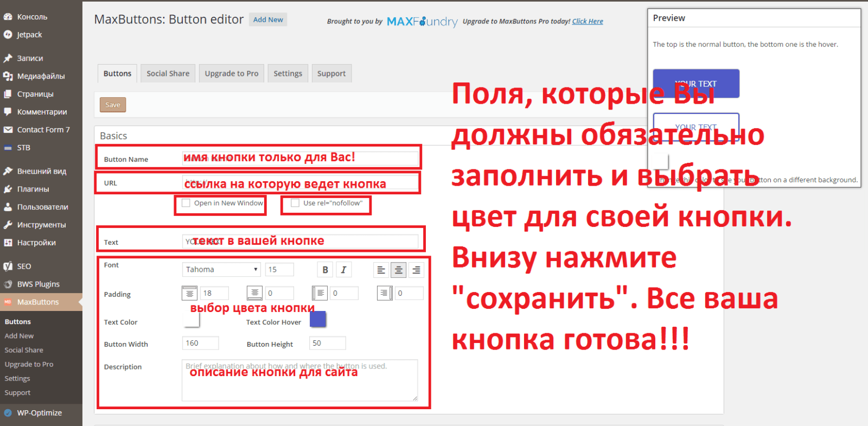Click the Description text area
This screenshot has height=426, width=868.
[300, 380]
